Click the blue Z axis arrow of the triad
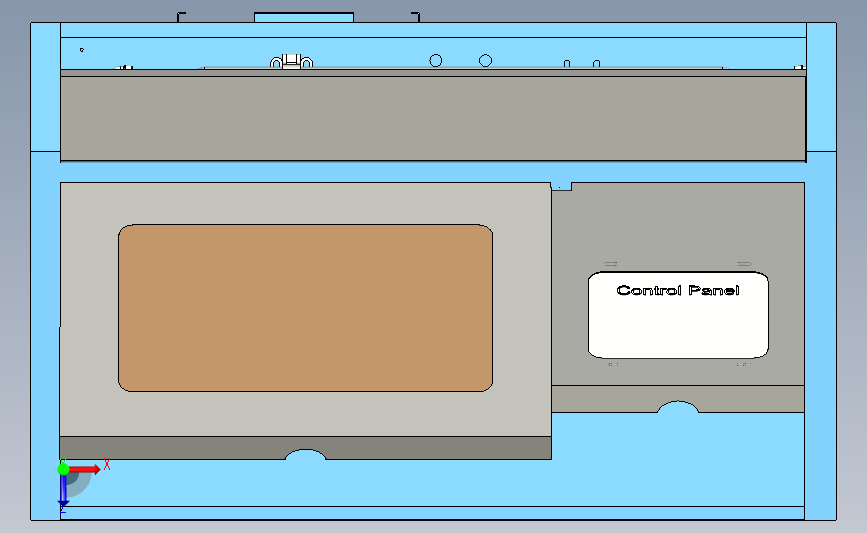 (x=64, y=491)
